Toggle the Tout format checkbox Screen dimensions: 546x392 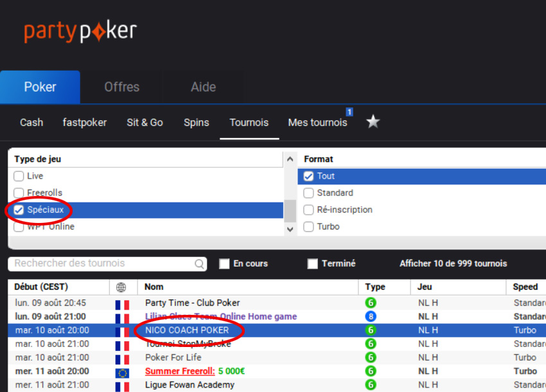pos(308,176)
